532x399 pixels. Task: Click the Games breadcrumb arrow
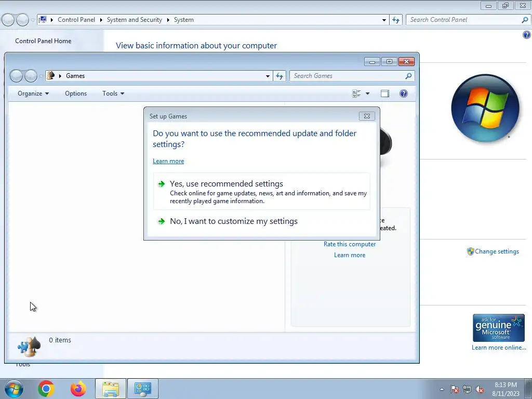[x=60, y=76]
